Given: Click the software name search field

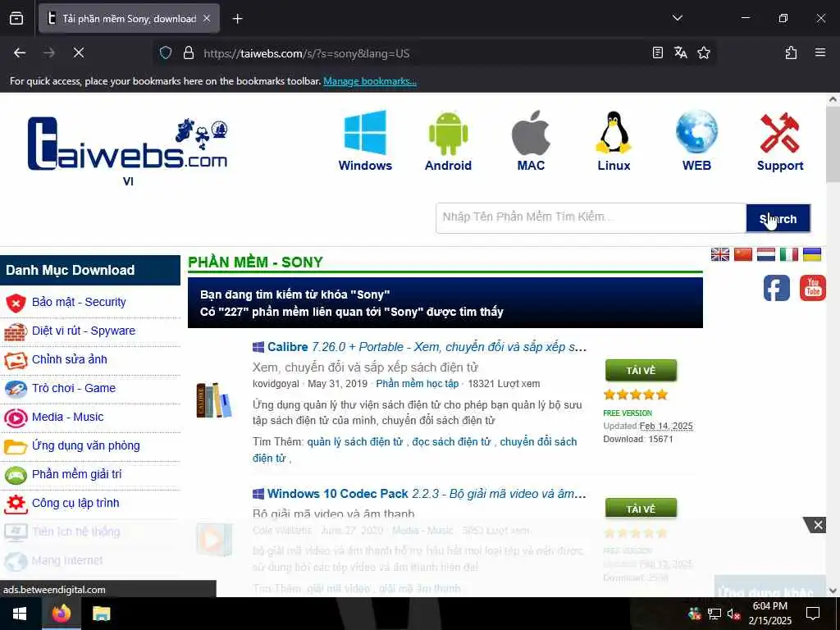Looking at the screenshot, I should (591, 218).
